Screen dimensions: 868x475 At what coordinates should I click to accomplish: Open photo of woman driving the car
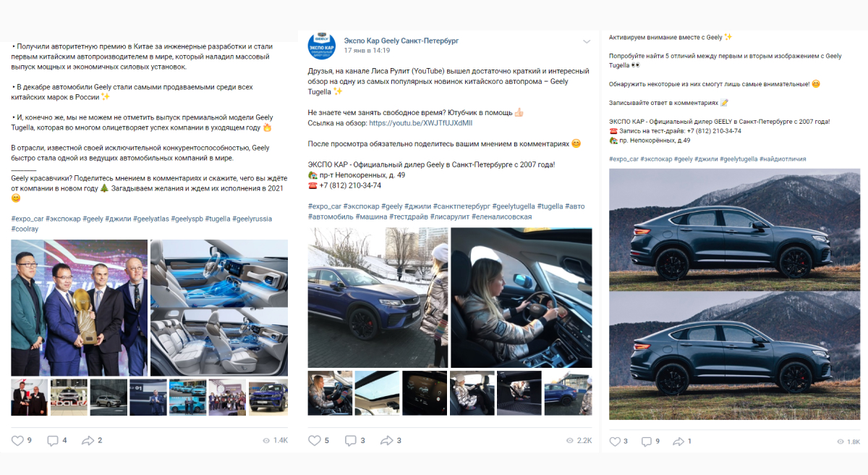[521, 298]
